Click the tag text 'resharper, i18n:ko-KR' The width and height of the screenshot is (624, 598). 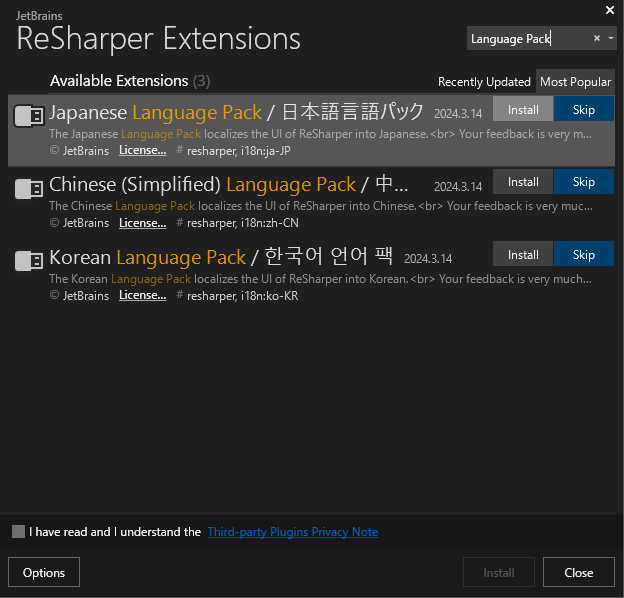point(242,296)
